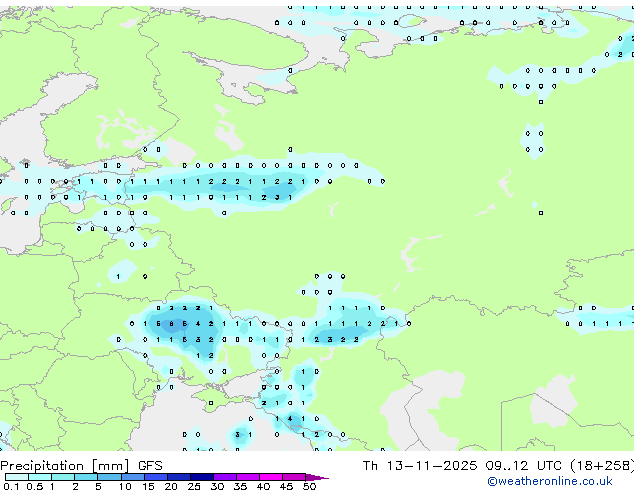Click the 0.5–1 mm legend color swatch
Image resolution: width=634 pixels, height=490 pixels.
click(x=40, y=477)
